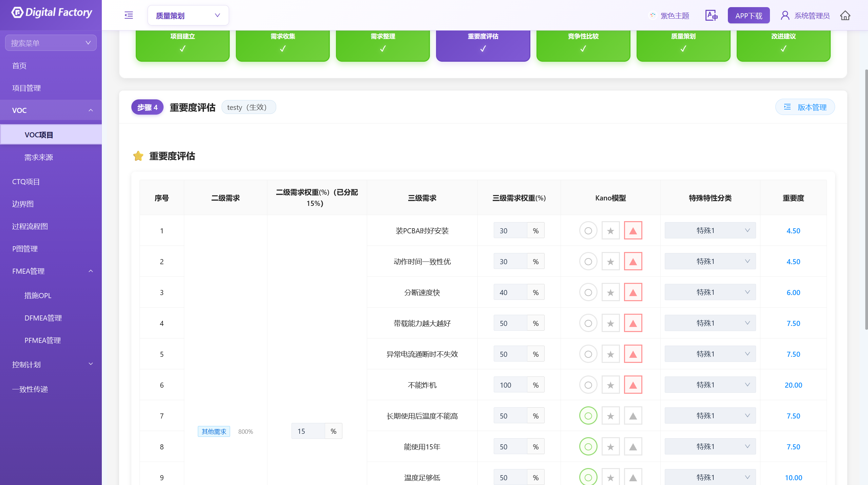868x485 pixels.
Task: Select star Kano option for 能使用15年
Action: pos(610,447)
